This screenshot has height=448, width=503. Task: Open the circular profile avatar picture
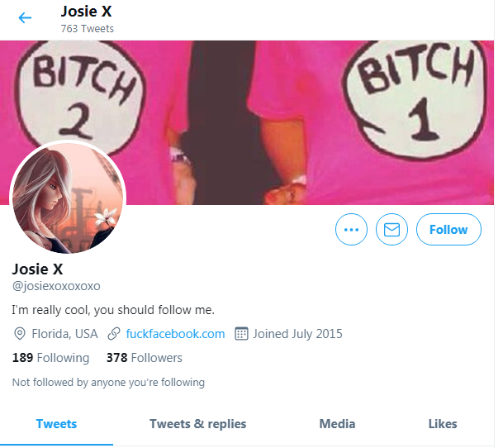pyautogui.click(x=68, y=198)
